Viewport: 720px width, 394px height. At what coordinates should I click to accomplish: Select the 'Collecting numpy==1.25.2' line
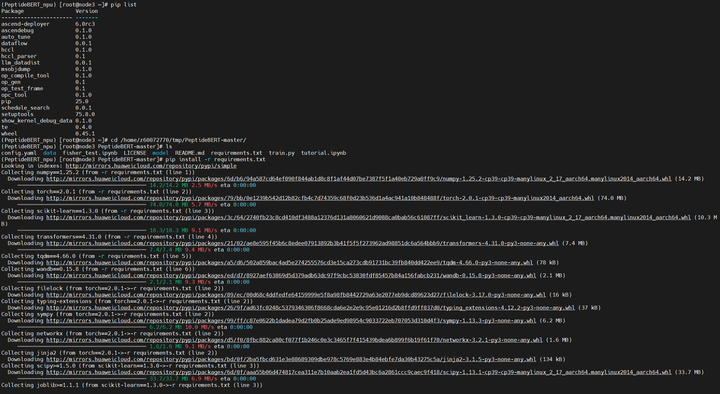click(98, 173)
